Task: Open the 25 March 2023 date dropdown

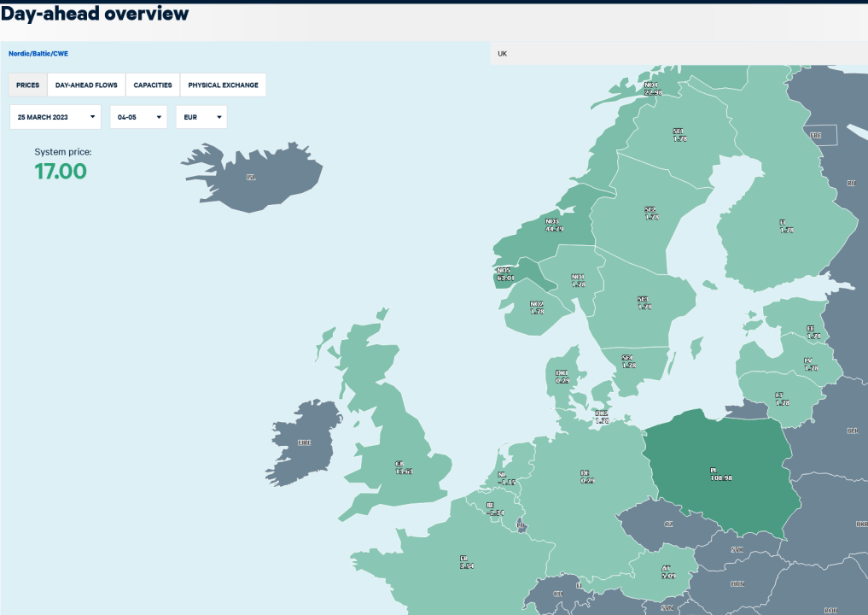Action: coord(55,117)
